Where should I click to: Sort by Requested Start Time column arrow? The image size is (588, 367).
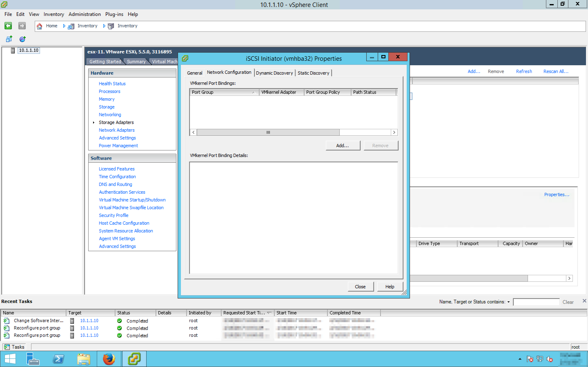point(269,313)
